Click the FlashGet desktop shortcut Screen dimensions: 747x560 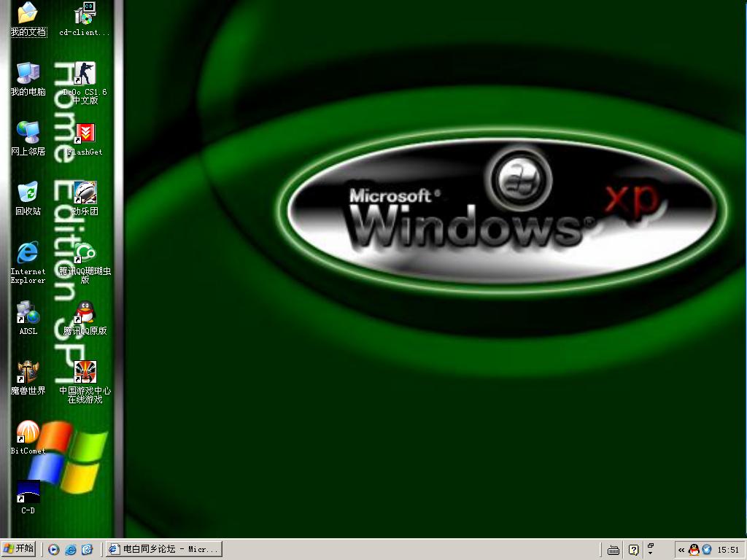pyautogui.click(x=85, y=133)
